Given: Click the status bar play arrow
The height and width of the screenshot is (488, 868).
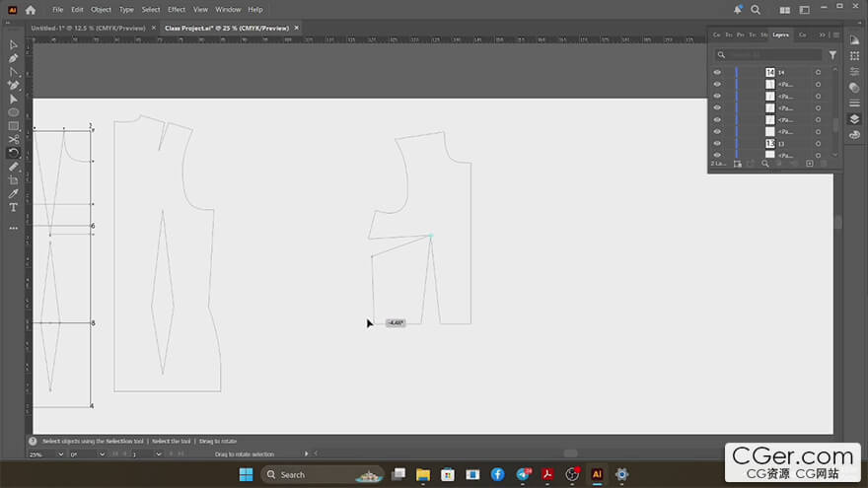Looking at the screenshot, I should pos(306,453).
